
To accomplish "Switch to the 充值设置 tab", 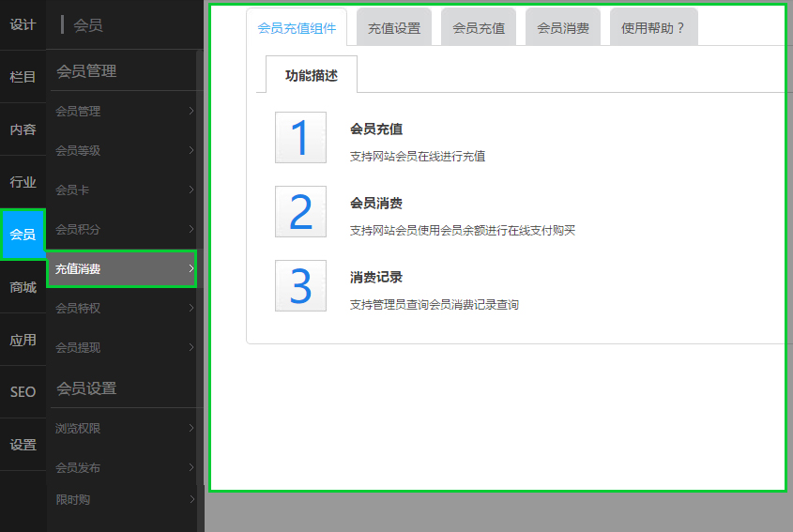I will pyautogui.click(x=394, y=28).
